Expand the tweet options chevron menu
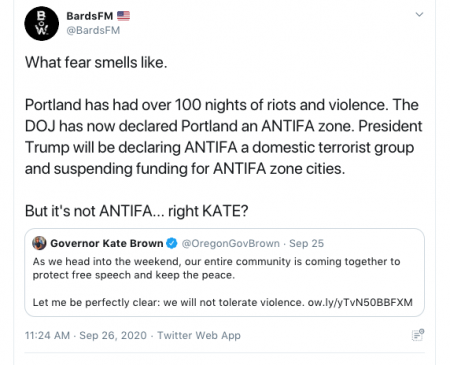450x365 pixels. pos(419,14)
